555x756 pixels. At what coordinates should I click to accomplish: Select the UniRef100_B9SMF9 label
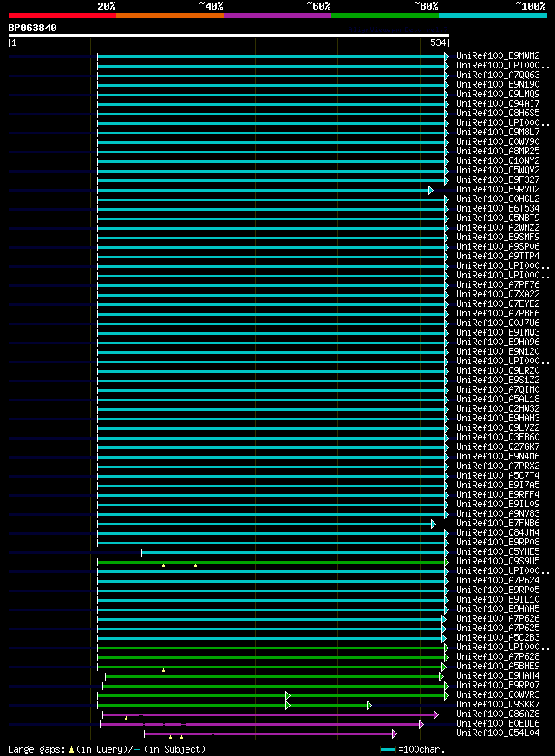click(x=498, y=238)
